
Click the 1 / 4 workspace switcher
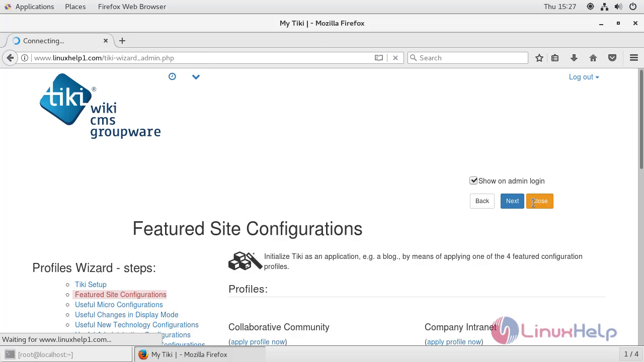click(x=631, y=354)
